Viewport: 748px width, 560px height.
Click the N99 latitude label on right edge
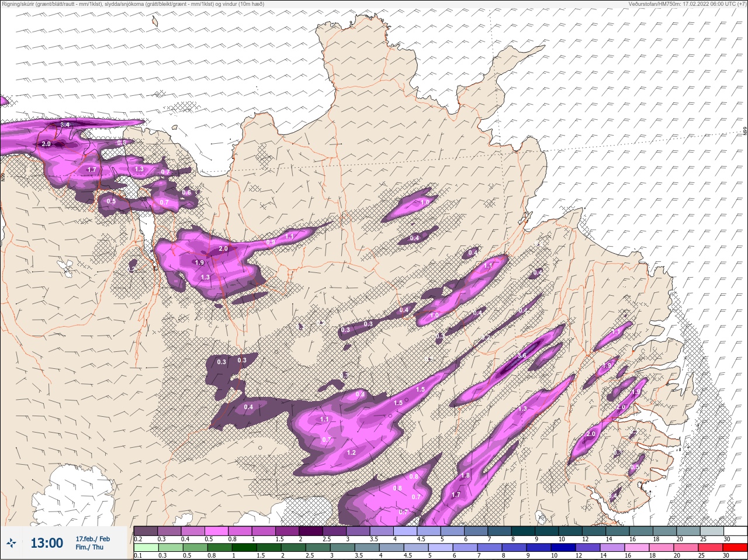point(745,131)
